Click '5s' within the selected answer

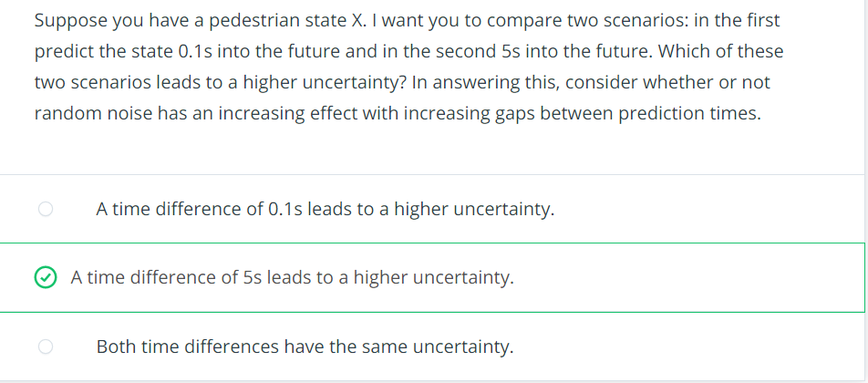tap(253, 277)
